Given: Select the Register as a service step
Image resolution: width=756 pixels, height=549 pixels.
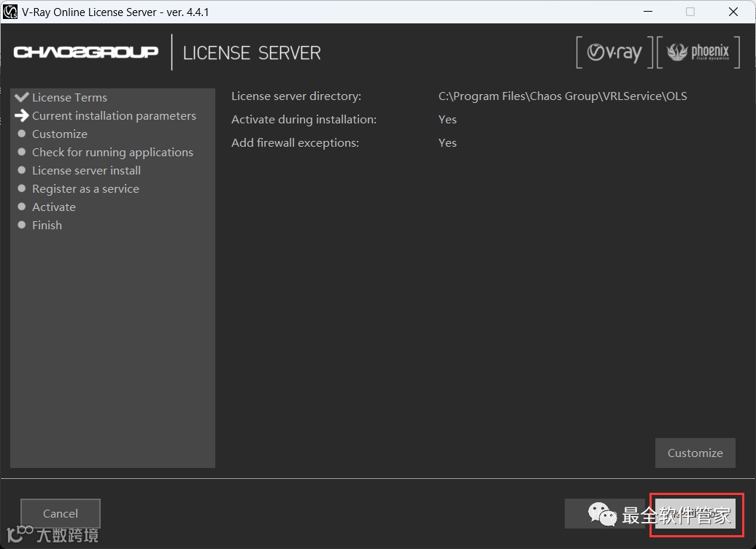Looking at the screenshot, I should click(x=85, y=189).
